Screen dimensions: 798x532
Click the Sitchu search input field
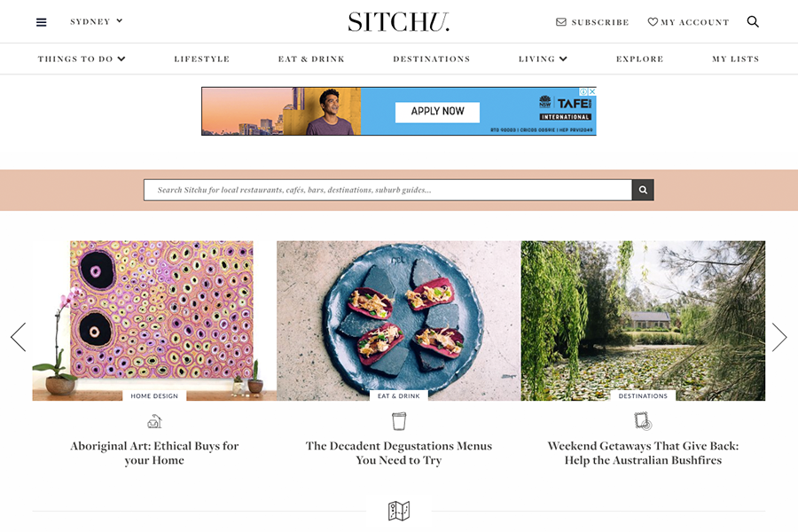pos(387,190)
